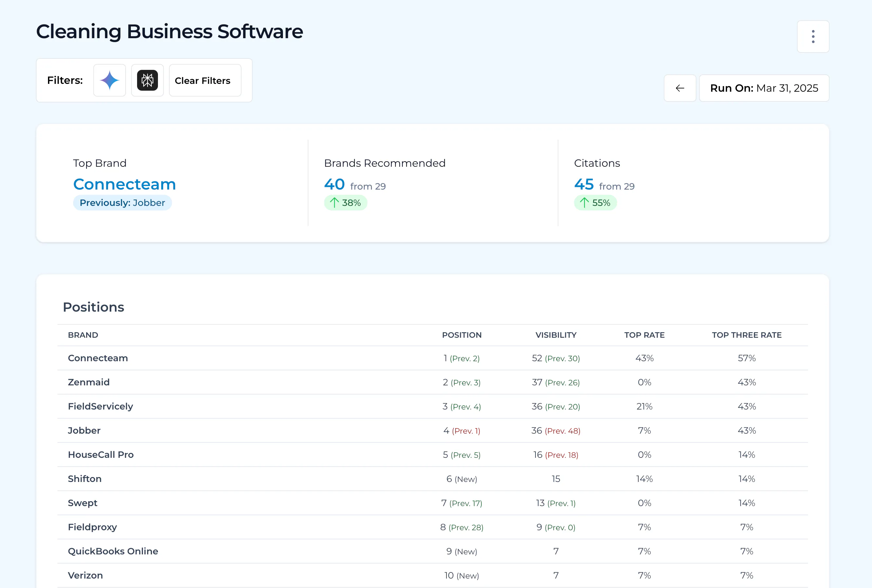Click Swept's position 7 (Prev. 17) cell
Screen dimensions: 872x588
point(462,503)
